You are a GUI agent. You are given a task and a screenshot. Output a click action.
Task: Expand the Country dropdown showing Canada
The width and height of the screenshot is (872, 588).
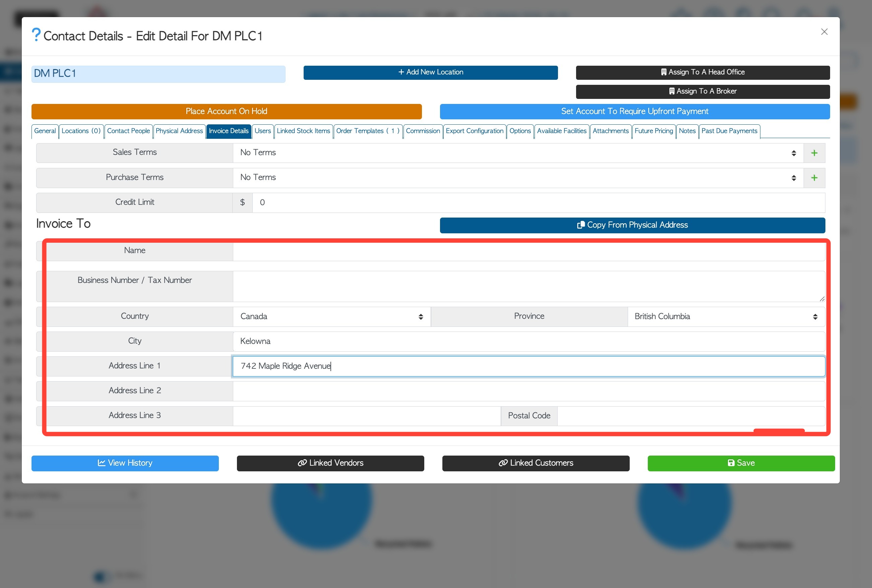(x=331, y=316)
